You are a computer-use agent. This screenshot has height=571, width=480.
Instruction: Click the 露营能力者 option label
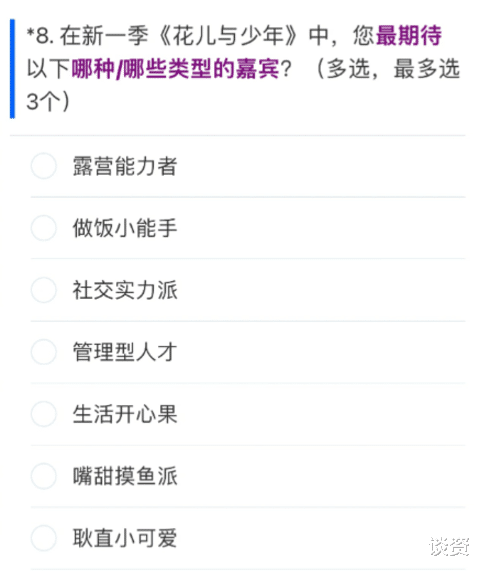125,166
